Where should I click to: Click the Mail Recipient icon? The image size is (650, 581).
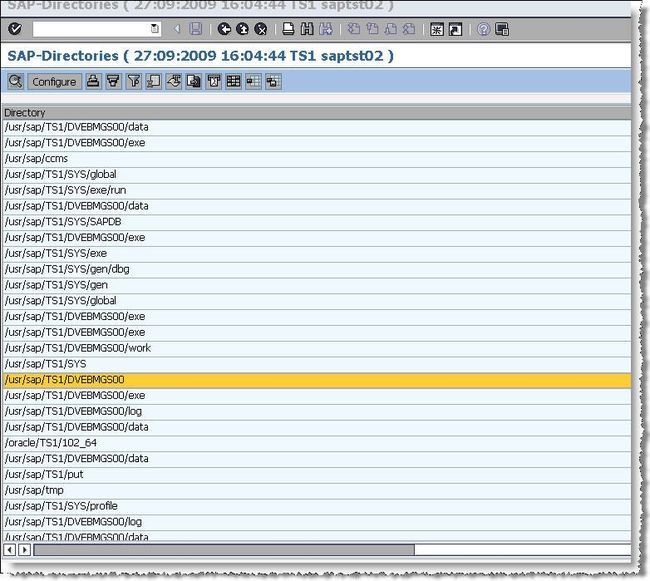(214, 81)
